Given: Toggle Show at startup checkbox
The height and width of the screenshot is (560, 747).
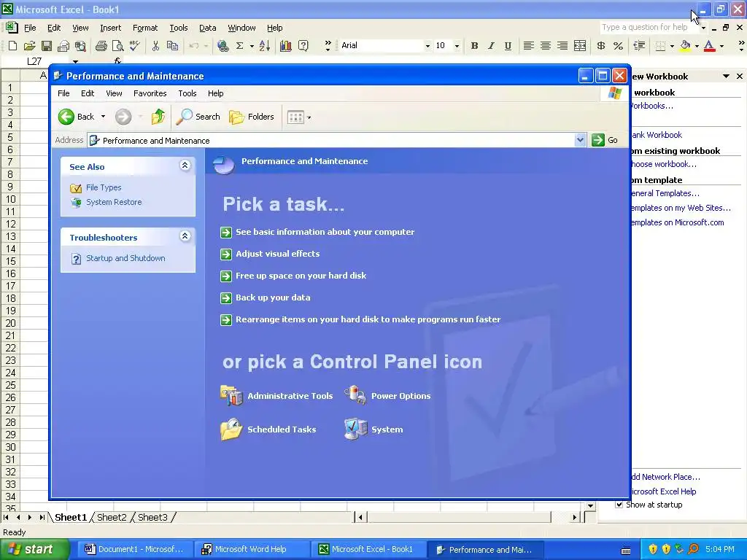Looking at the screenshot, I should point(619,505).
